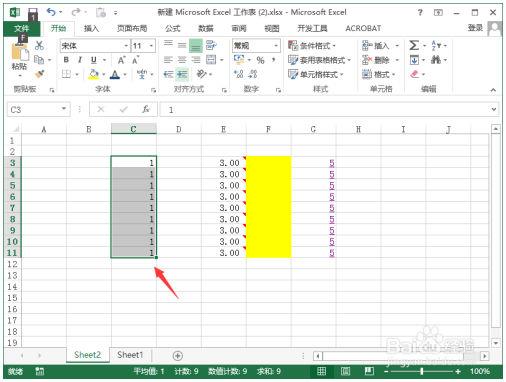Switch to the Sheet1 worksheet tab

(x=130, y=355)
